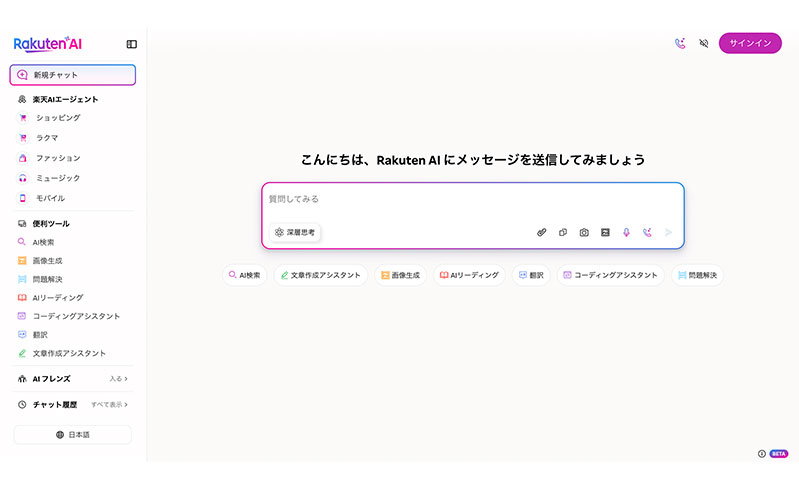Screen dimensions: 799x489
Task: Choose 問題解決 suggestion chip
Action: coord(697,275)
